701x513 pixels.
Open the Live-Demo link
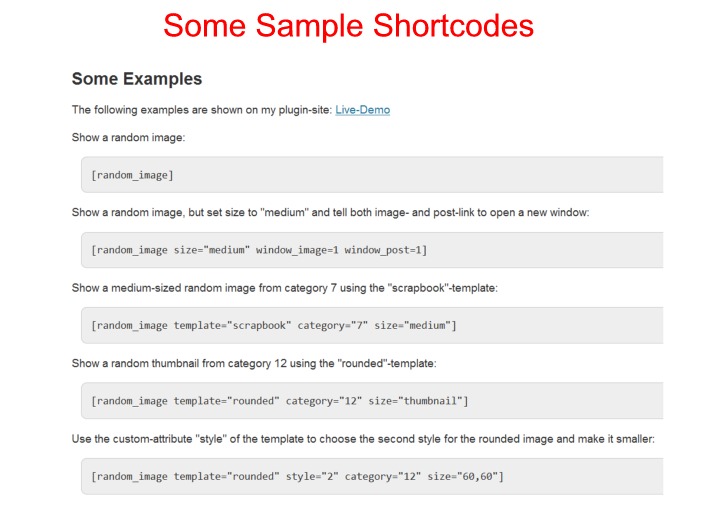point(363,110)
